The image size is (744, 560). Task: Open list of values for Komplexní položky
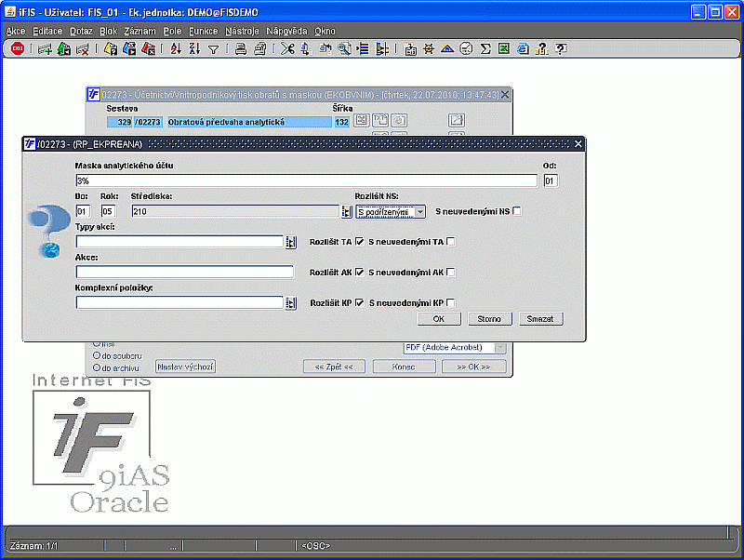tap(291, 302)
